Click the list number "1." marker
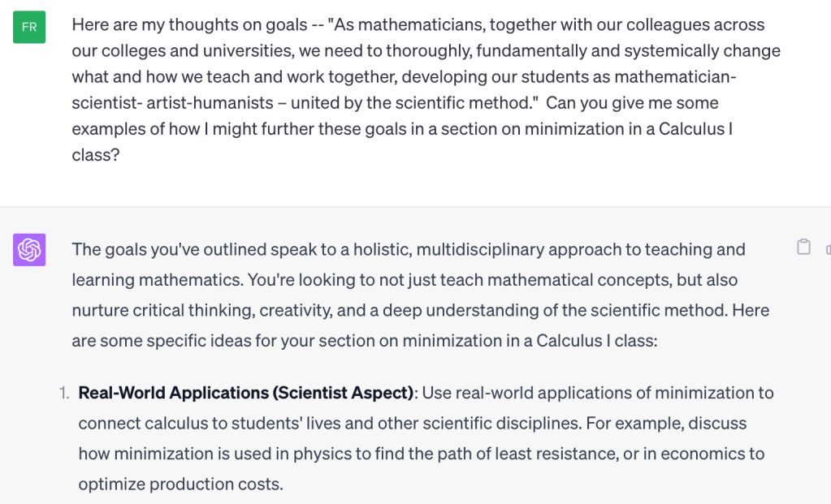 click(x=64, y=393)
